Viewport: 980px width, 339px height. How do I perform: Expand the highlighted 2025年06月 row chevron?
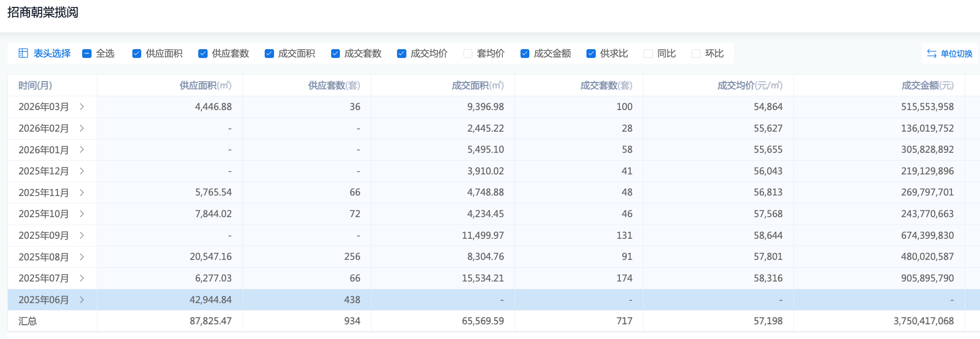pos(82,300)
